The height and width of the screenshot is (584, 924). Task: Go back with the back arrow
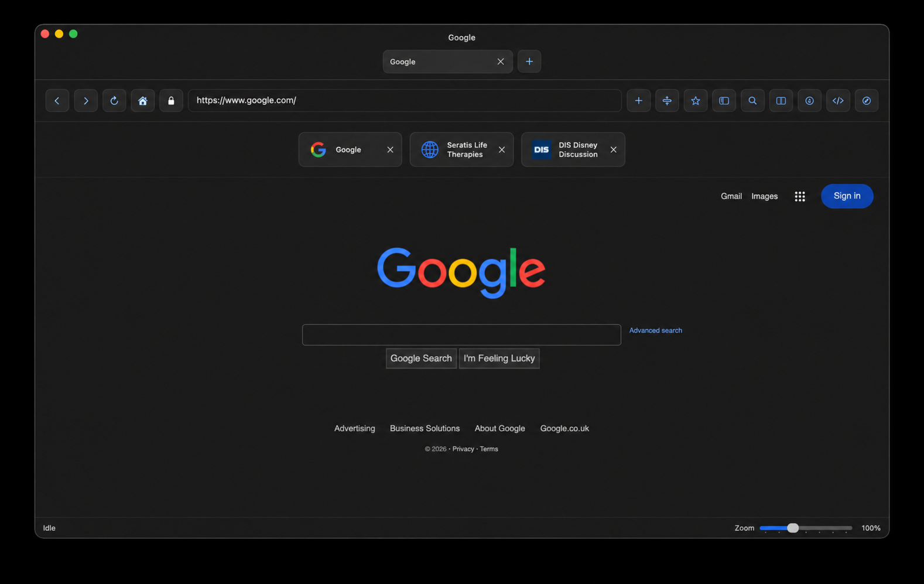click(x=57, y=101)
